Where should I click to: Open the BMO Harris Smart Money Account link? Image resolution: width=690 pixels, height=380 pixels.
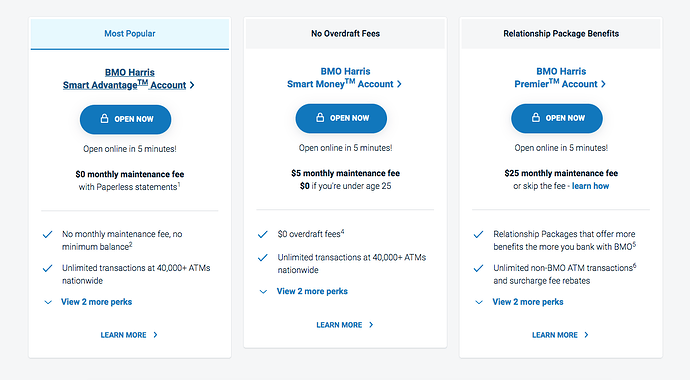tap(345, 78)
